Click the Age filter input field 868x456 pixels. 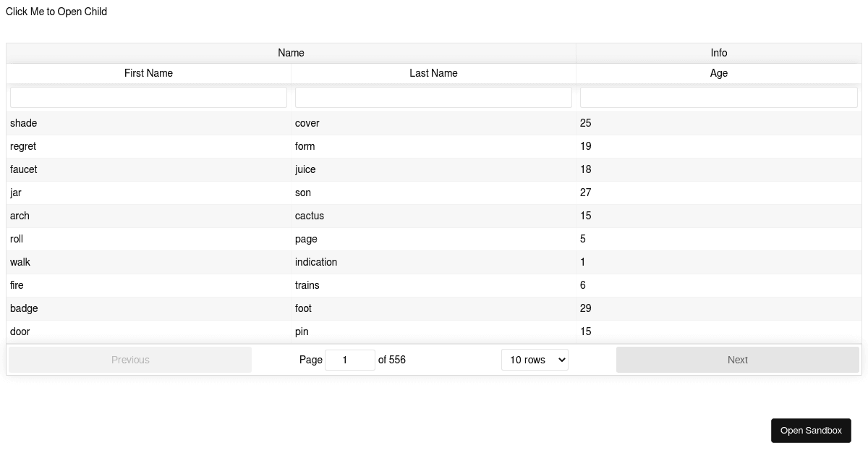point(718,97)
